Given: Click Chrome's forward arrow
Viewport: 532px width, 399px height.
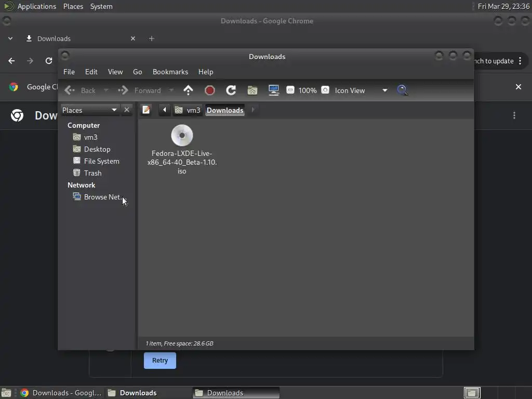Looking at the screenshot, I should tap(30, 61).
